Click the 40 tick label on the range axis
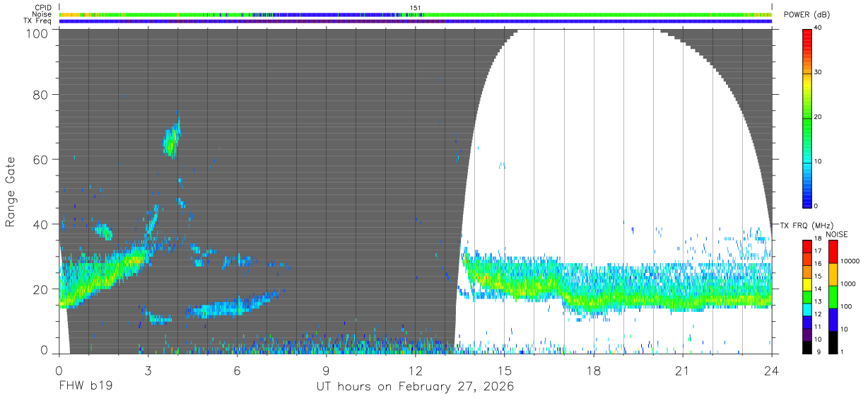This screenshot has width=868, height=401. point(41,225)
